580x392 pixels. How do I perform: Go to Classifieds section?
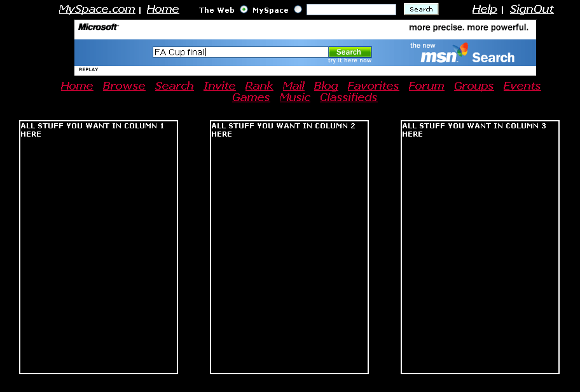click(348, 97)
